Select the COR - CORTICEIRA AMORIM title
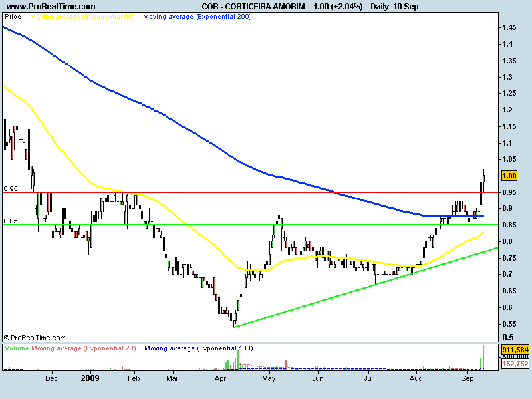Screen dimensions: 532x399 (253, 7)
